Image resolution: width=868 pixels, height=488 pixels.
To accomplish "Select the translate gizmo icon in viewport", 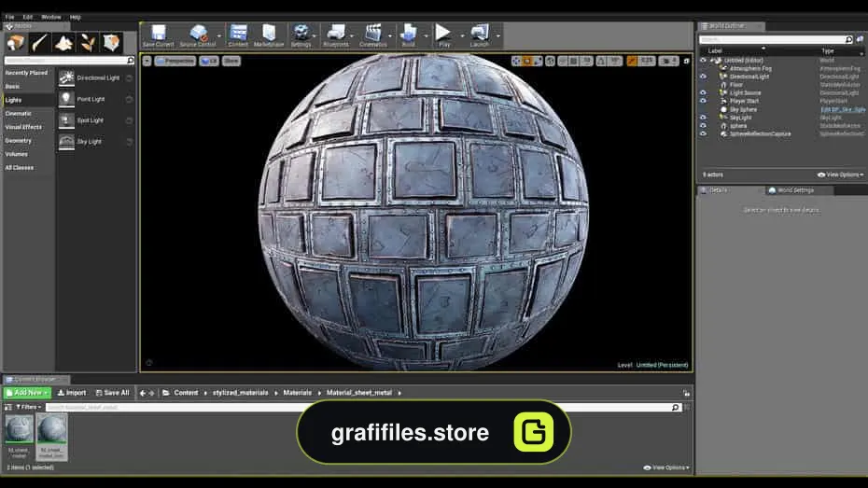I will pyautogui.click(x=516, y=61).
